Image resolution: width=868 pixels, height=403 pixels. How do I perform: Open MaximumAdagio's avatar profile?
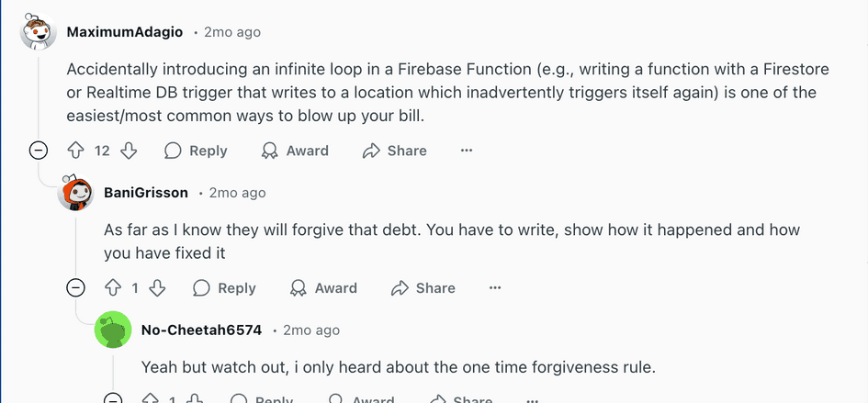39,32
